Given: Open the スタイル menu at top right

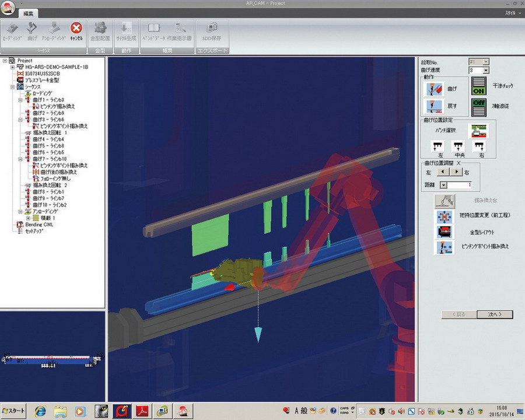Looking at the screenshot, I should 510,12.
